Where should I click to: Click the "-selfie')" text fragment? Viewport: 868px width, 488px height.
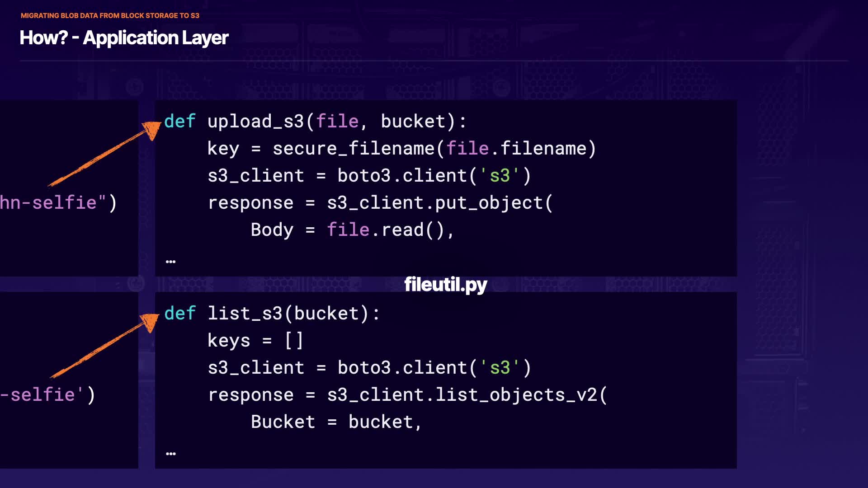click(47, 395)
